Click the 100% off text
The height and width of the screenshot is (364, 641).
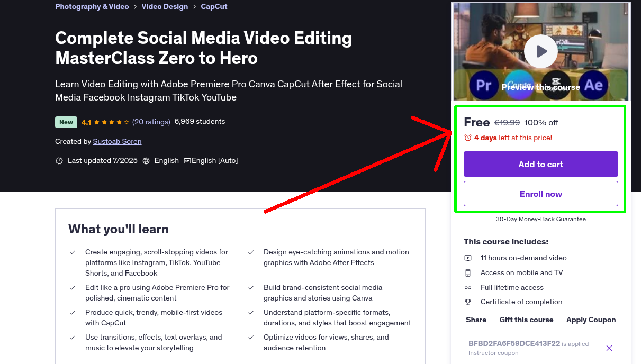(x=541, y=123)
